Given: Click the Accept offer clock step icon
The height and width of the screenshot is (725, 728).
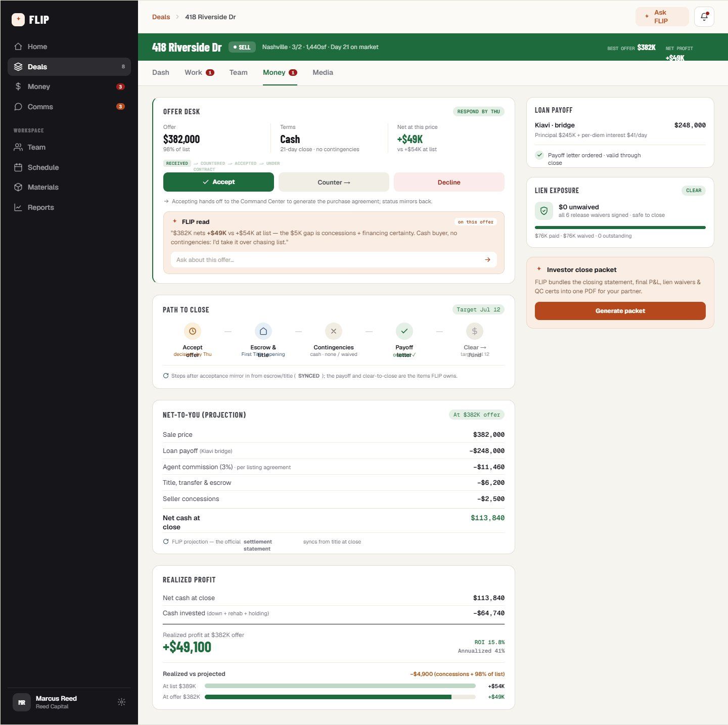Looking at the screenshot, I should pyautogui.click(x=193, y=331).
